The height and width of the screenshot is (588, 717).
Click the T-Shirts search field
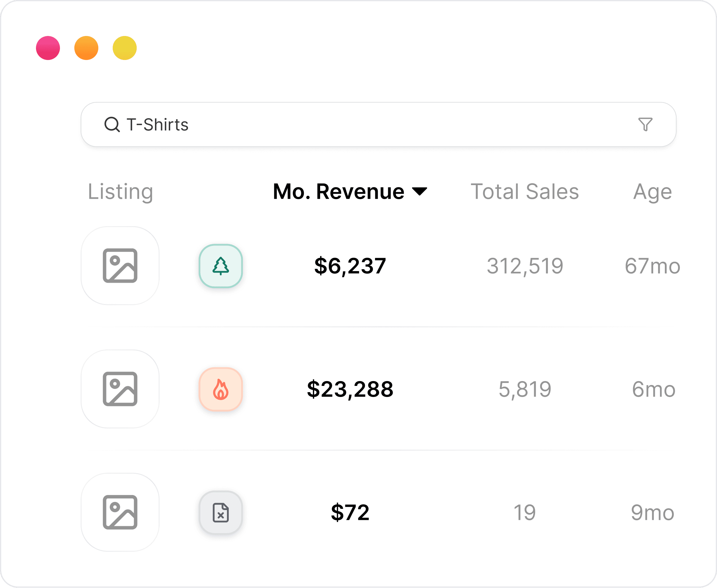(372, 125)
